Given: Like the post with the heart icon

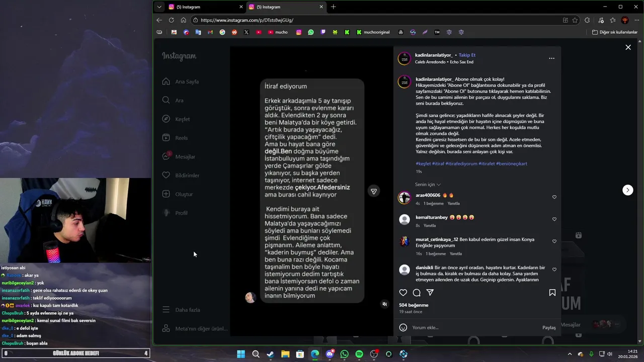Looking at the screenshot, I should tap(403, 293).
